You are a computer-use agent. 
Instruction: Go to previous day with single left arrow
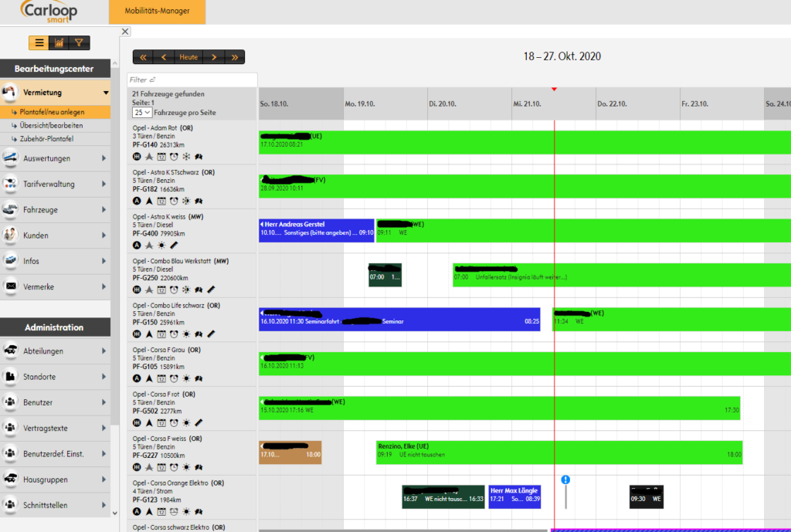(x=164, y=57)
